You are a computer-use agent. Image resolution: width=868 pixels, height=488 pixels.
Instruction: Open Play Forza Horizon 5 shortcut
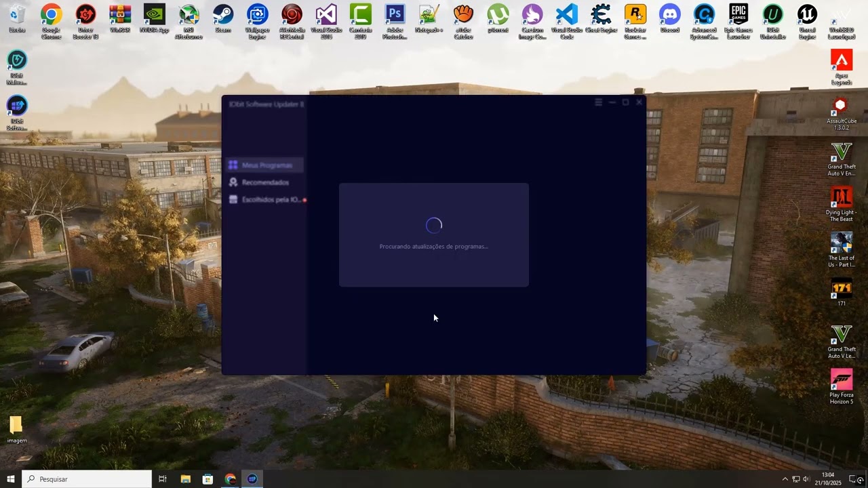[842, 387]
